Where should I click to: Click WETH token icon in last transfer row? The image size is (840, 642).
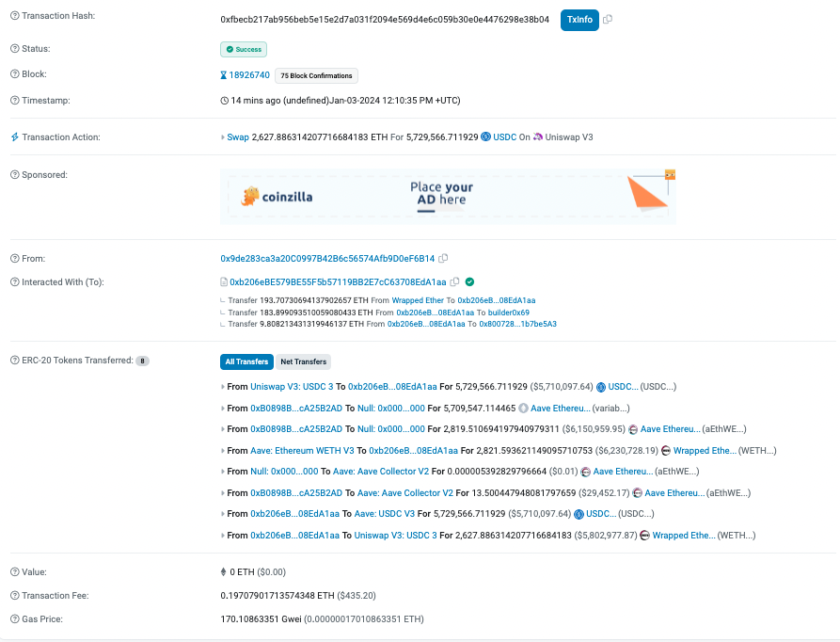tap(645, 536)
